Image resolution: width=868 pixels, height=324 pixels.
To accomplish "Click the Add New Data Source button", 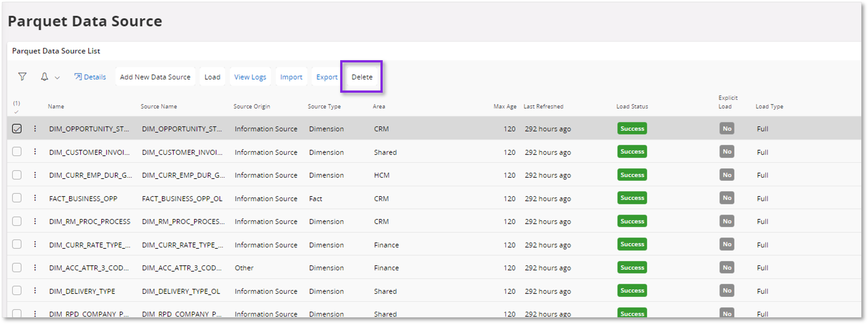I will [155, 77].
